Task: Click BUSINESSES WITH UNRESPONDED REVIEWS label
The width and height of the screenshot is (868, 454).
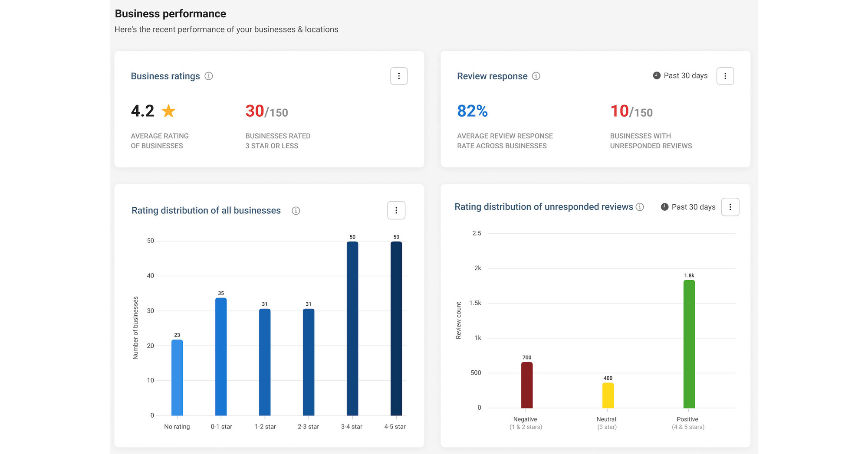Action: pyautogui.click(x=651, y=141)
